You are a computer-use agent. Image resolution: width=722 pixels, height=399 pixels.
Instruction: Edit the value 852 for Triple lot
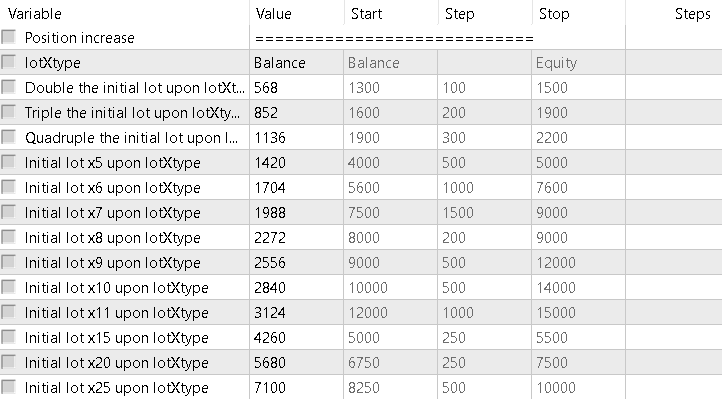pos(297,112)
